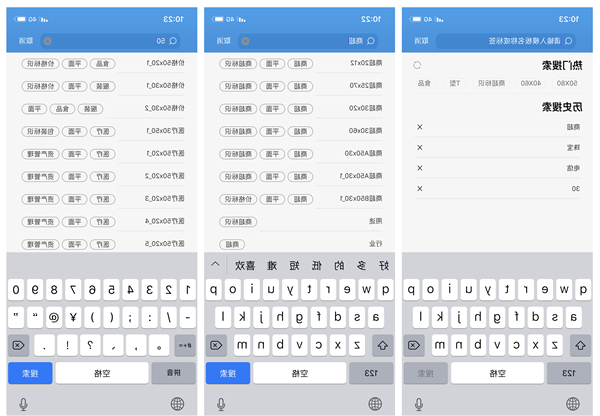The height and width of the screenshot is (416, 600).
Task: Tap backspace on the 商超 screen keyboard
Action: point(216,345)
